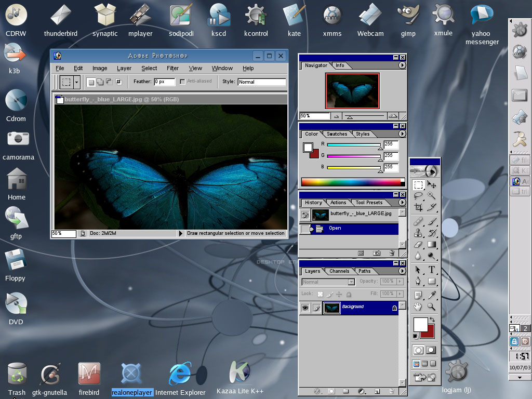Viewport: 532px width, 399px height.
Task: Click Jump to ImageReady button
Action: tap(424, 377)
